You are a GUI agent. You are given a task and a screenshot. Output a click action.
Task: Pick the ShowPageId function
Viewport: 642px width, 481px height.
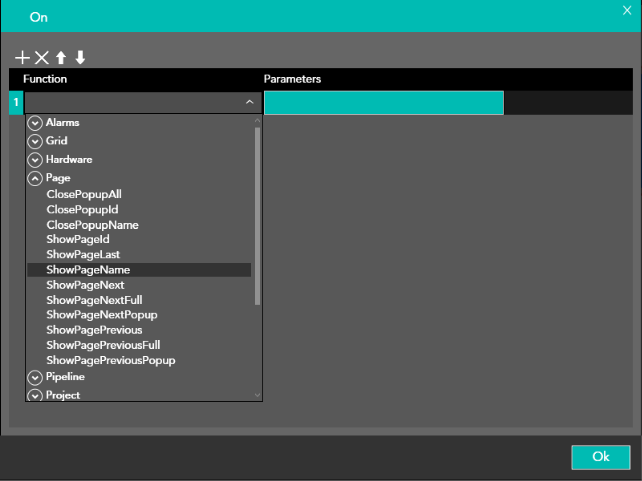(x=77, y=240)
